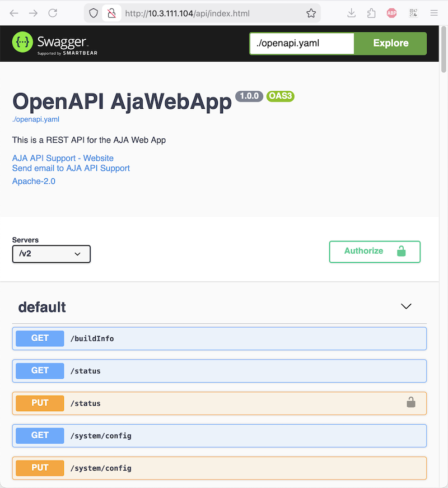Open the browser downloads icon

(x=352, y=13)
